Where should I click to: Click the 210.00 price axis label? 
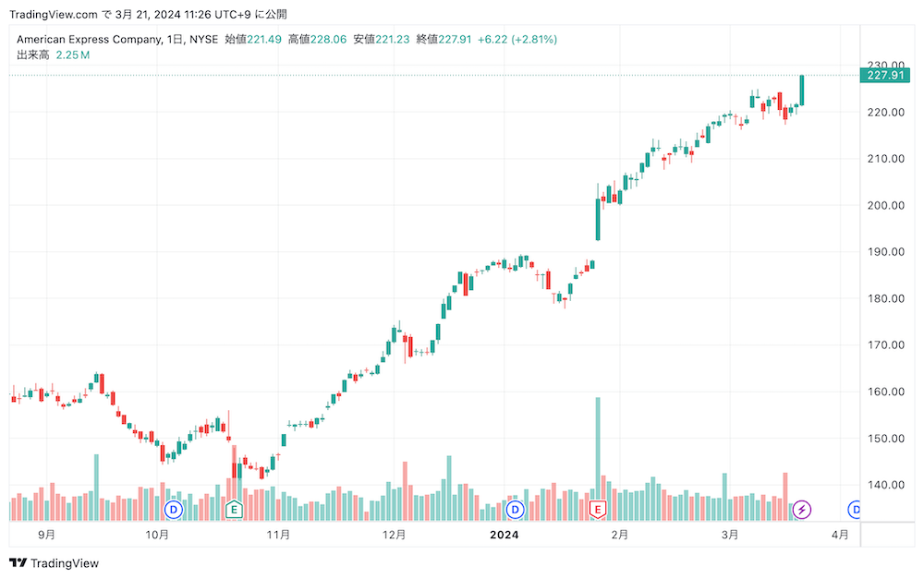point(886,159)
